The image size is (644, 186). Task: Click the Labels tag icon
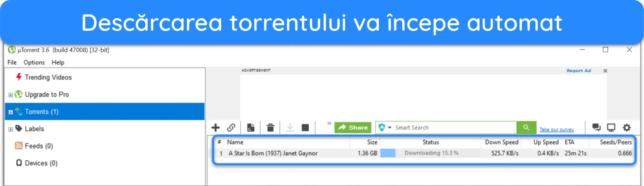19,129
